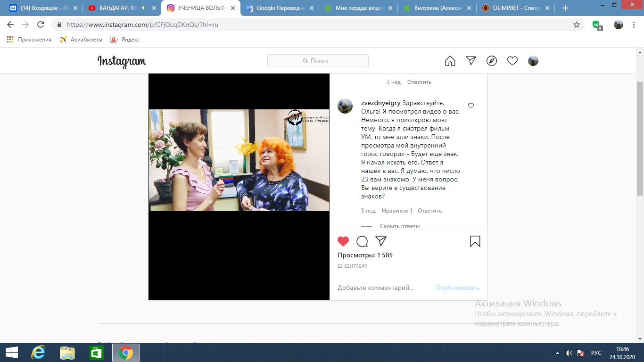Click the Chrome taskbar icon
The height and width of the screenshot is (362, 644).
pos(125,353)
